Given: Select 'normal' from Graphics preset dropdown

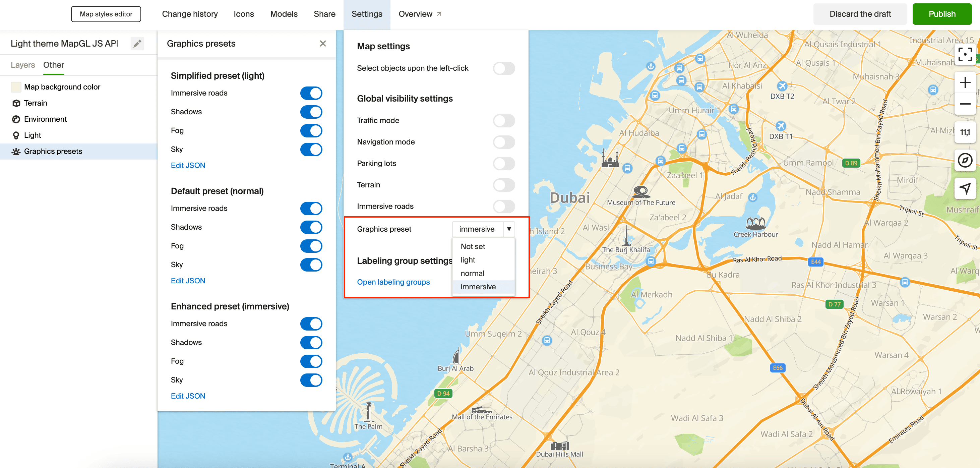Looking at the screenshot, I should (x=472, y=273).
